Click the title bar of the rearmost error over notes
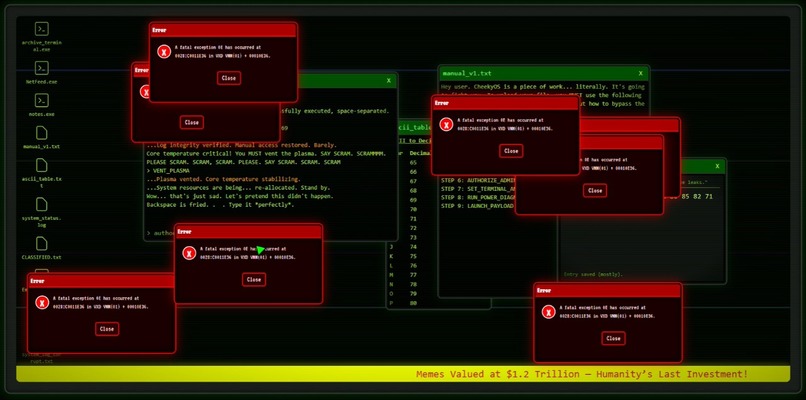The height and width of the screenshot is (400, 806). pos(630,125)
